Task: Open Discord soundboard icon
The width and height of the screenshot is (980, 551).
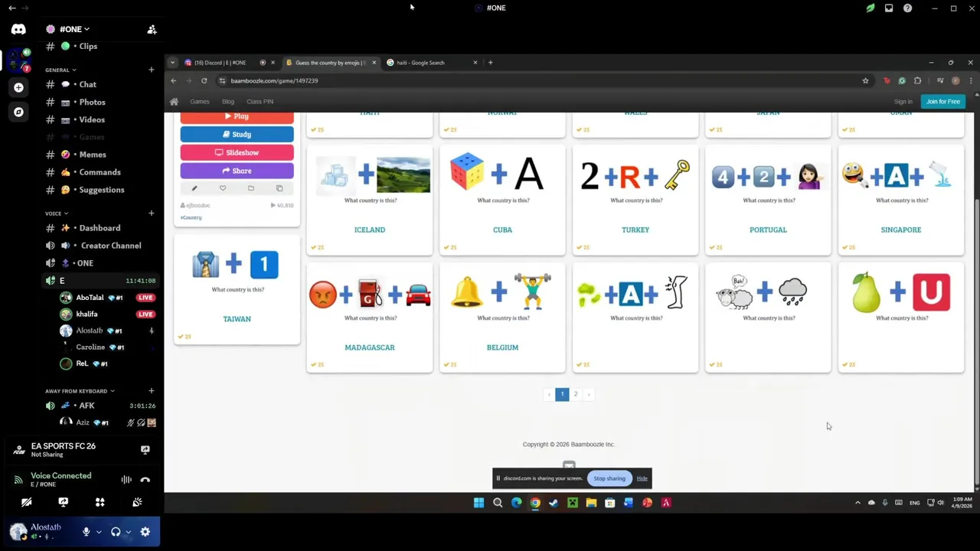Action: click(x=137, y=502)
